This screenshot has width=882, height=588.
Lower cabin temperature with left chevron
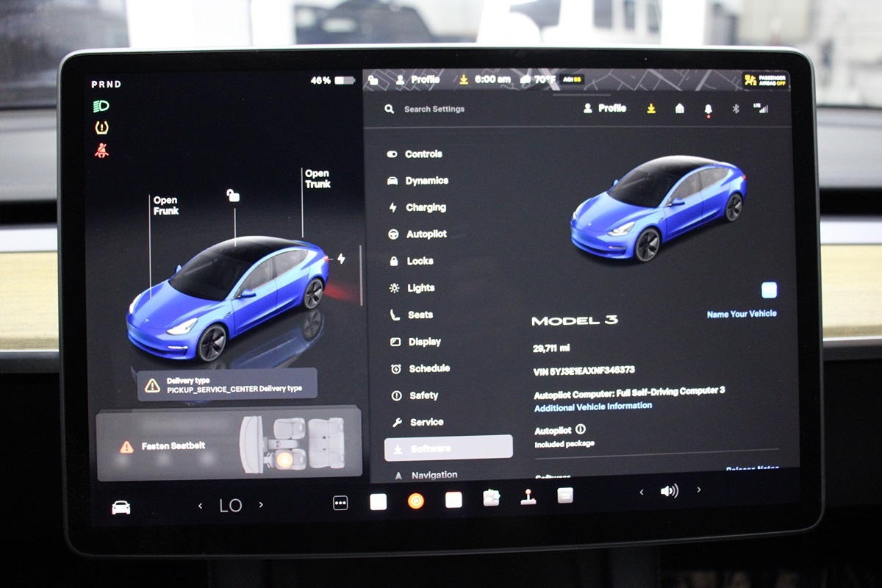[x=201, y=506]
